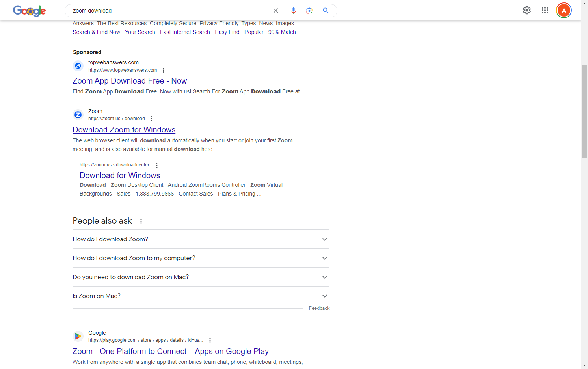The height and width of the screenshot is (369, 588).
Task: Click the Feedback link below questions
Action: (319, 308)
